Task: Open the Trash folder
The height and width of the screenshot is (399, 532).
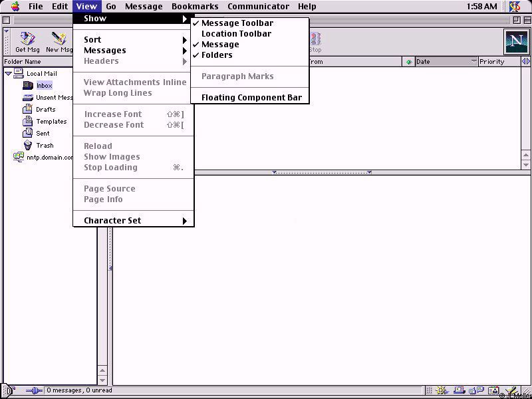Action: (x=45, y=146)
